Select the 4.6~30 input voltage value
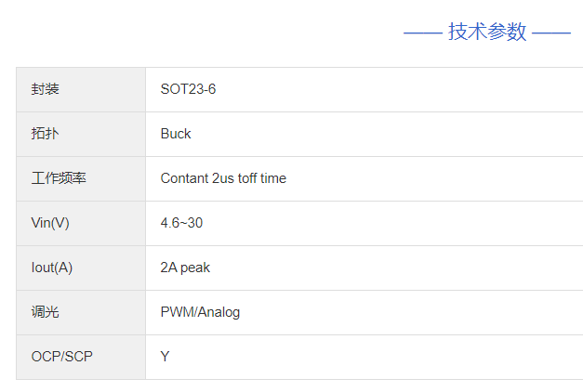 (181, 223)
